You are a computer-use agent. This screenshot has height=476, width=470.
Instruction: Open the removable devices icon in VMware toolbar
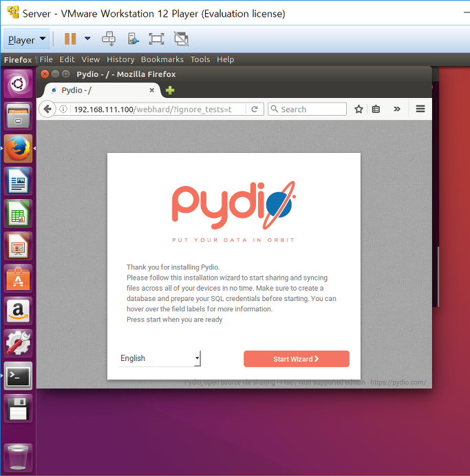[133, 39]
